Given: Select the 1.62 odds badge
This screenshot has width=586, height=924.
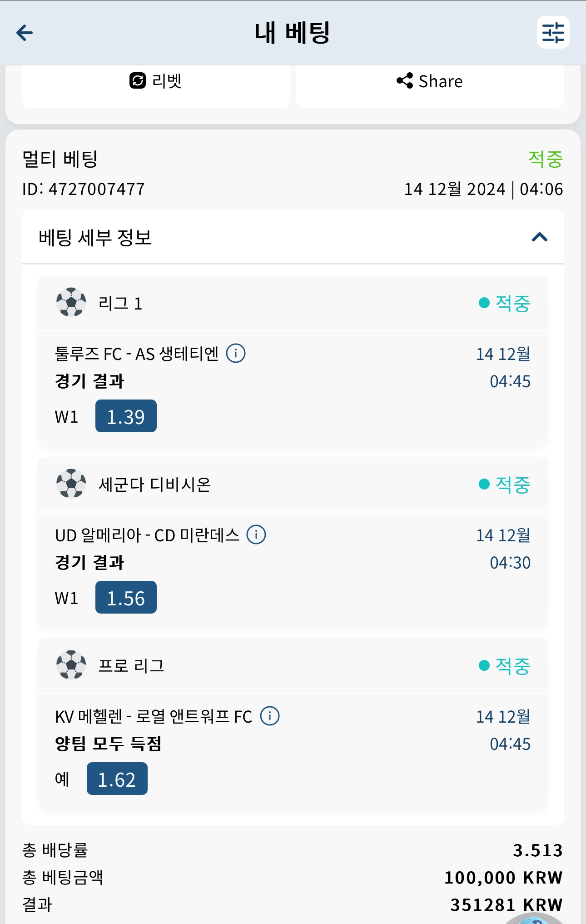Looking at the screenshot, I should [x=117, y=779].
